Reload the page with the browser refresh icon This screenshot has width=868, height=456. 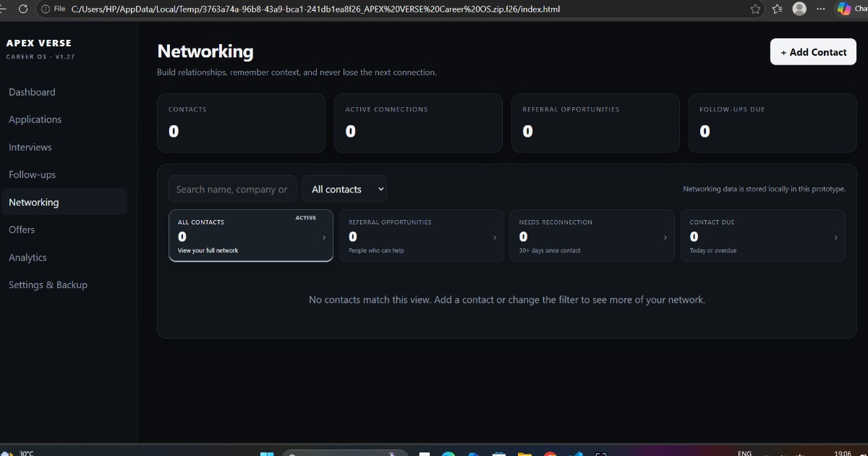(x=23, y=9)
